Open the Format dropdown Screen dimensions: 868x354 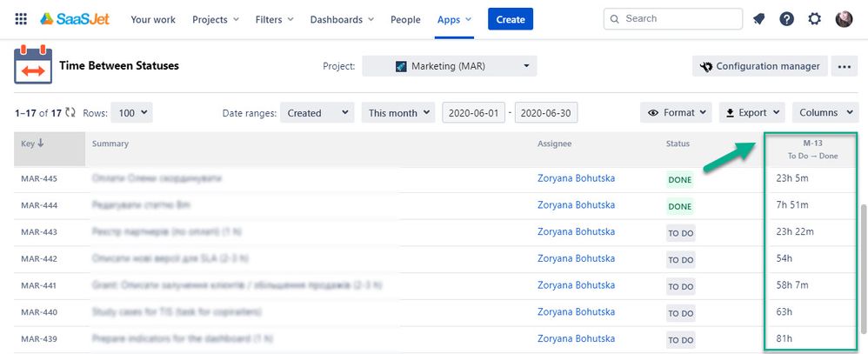tap(676, 112)
